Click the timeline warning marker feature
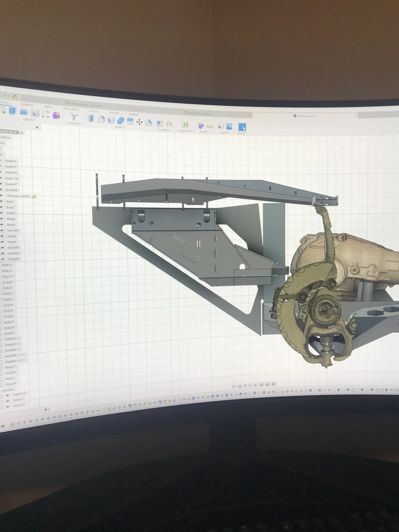The height and width of the screenshot is (532, 399). pos(12,424)
